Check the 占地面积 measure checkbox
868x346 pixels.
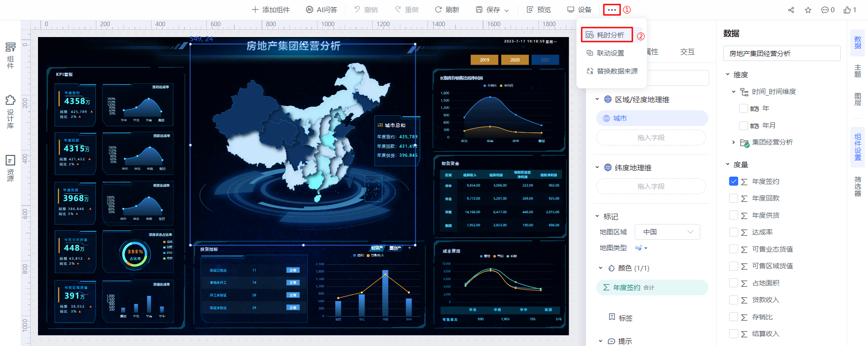tap(734, 283)
